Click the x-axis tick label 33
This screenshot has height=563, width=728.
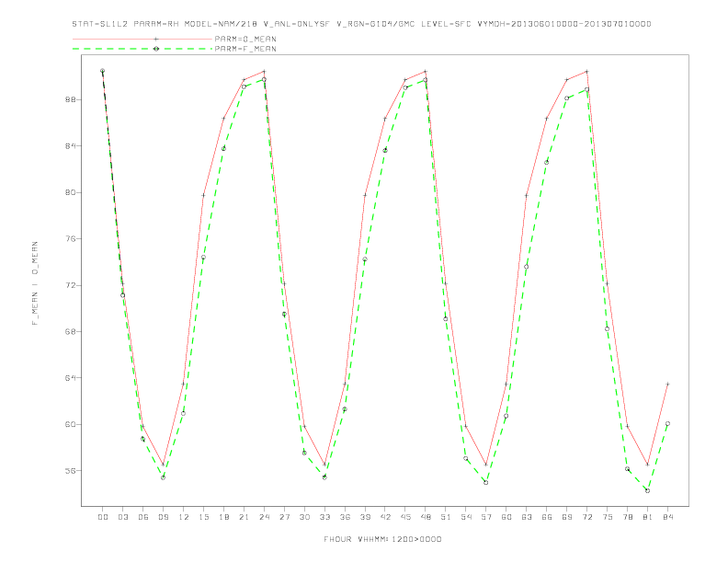coord(324,517)
